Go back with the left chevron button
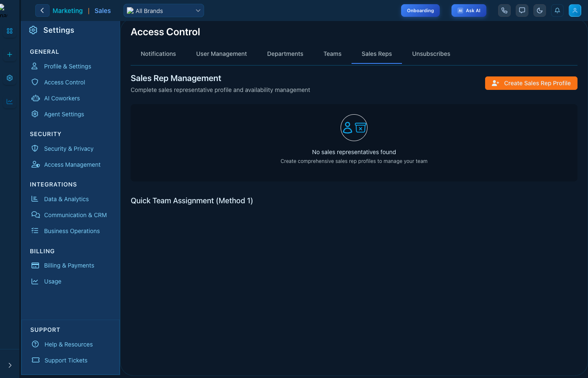 pyautogui.click(x=42, y=10)
